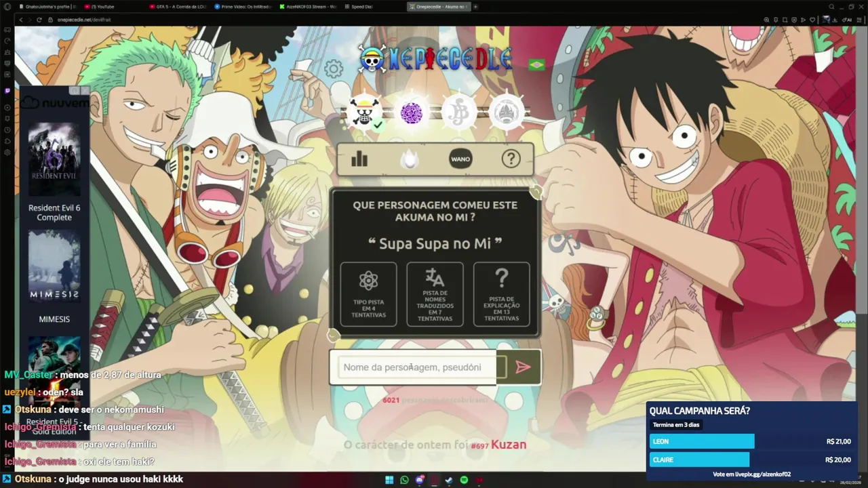Open browser sidebar settings gear
This screenshot has height=488, width=868.
(7, 152)
